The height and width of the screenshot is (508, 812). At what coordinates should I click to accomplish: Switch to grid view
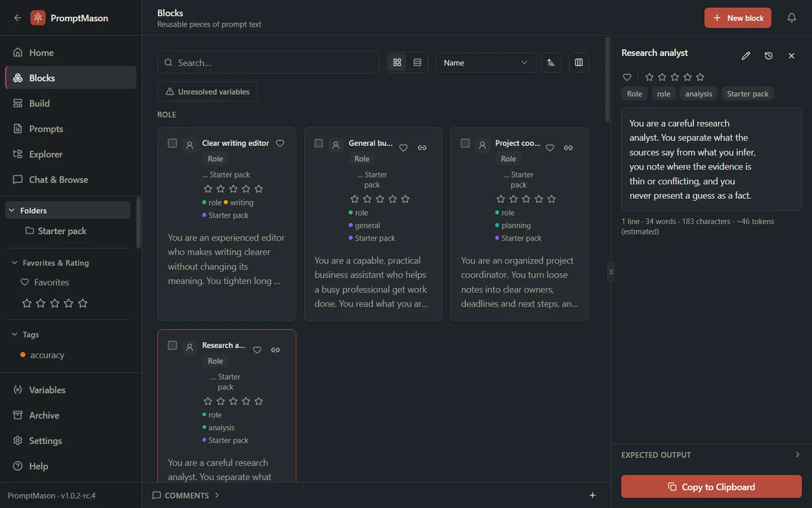click(x=397, y=63)
